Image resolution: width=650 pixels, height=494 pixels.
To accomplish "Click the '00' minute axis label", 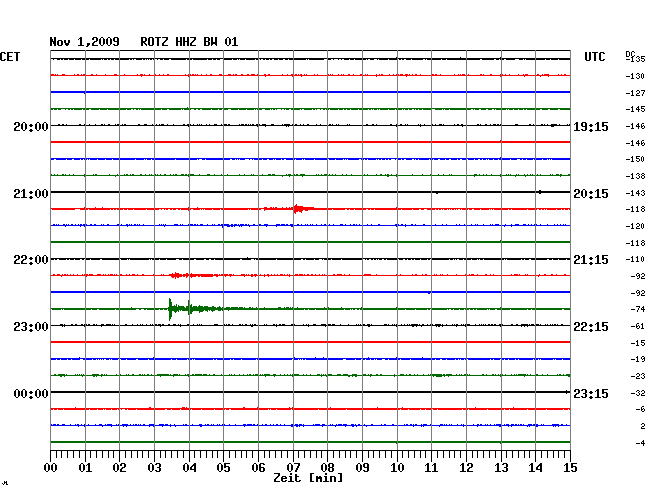I will click(x=51, y=467).
